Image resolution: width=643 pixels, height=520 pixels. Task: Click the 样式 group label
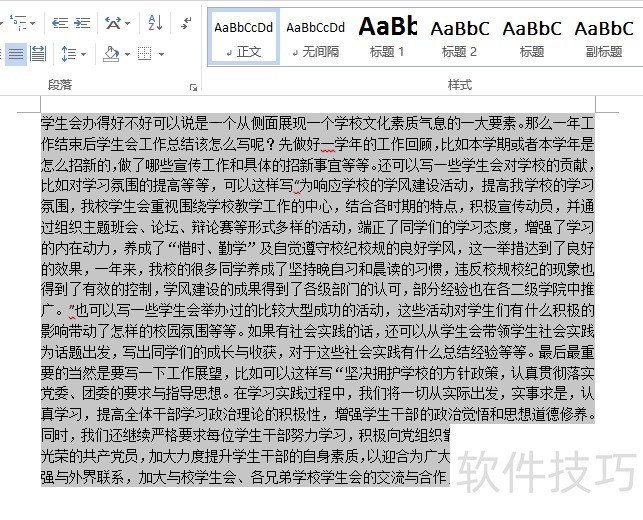click(x=460, y=85)
